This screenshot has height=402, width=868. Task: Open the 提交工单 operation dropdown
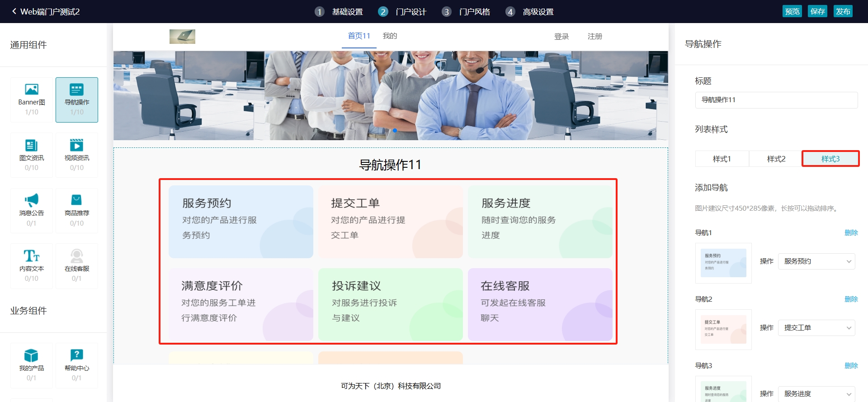(816, 328)
